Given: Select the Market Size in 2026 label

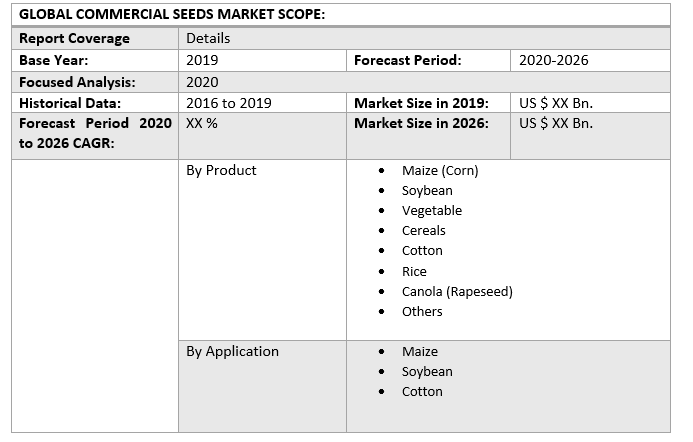Looking at the screenshot, I should tap(421, 123).
